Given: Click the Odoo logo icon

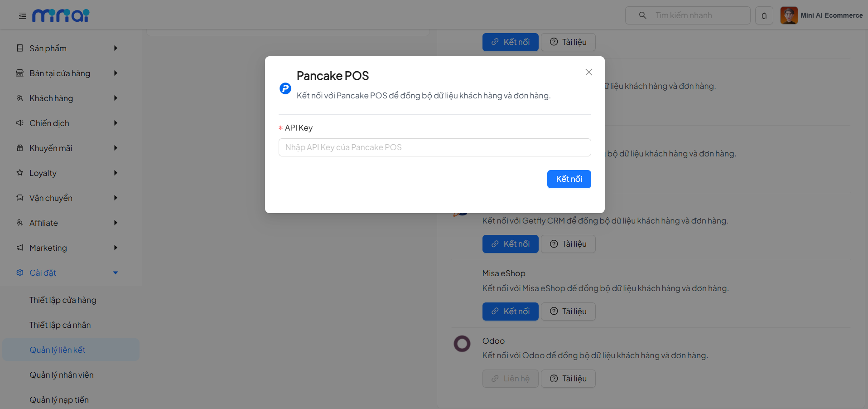Looking at the screenshot, I should pyautogui.click(x=462, y=344).
